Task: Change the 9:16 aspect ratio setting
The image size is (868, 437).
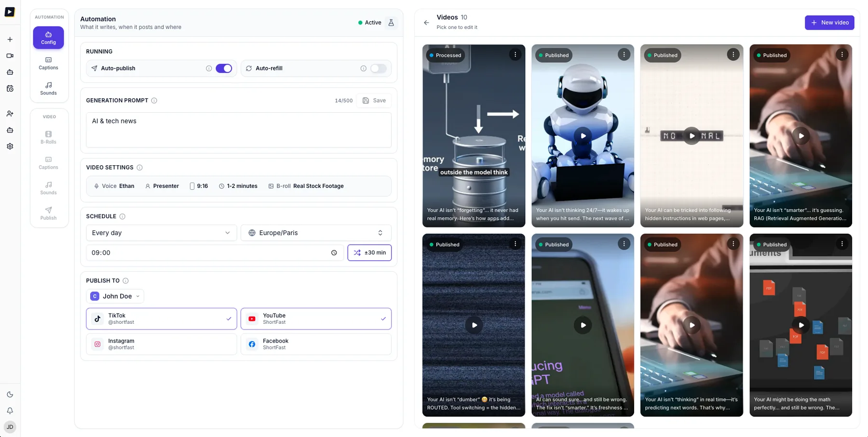Action: pyautogui.click(x=199, y=186)
